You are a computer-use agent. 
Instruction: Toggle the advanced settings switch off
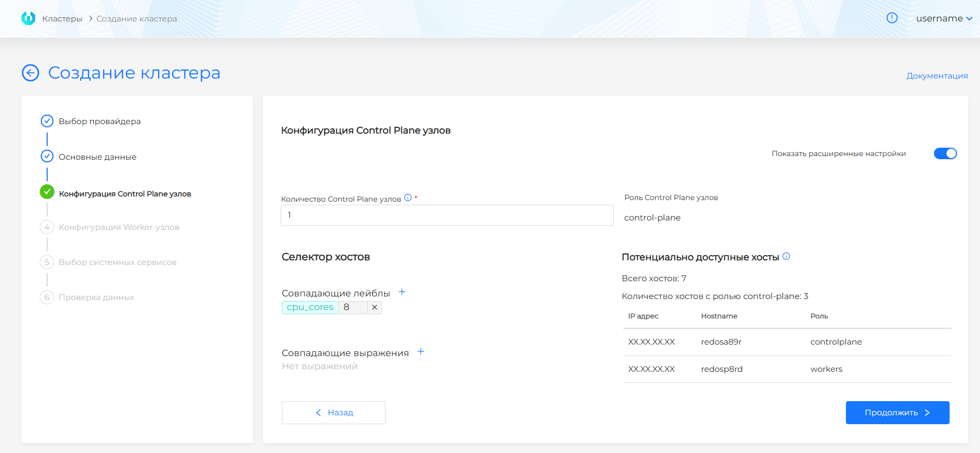pos(945,153)
